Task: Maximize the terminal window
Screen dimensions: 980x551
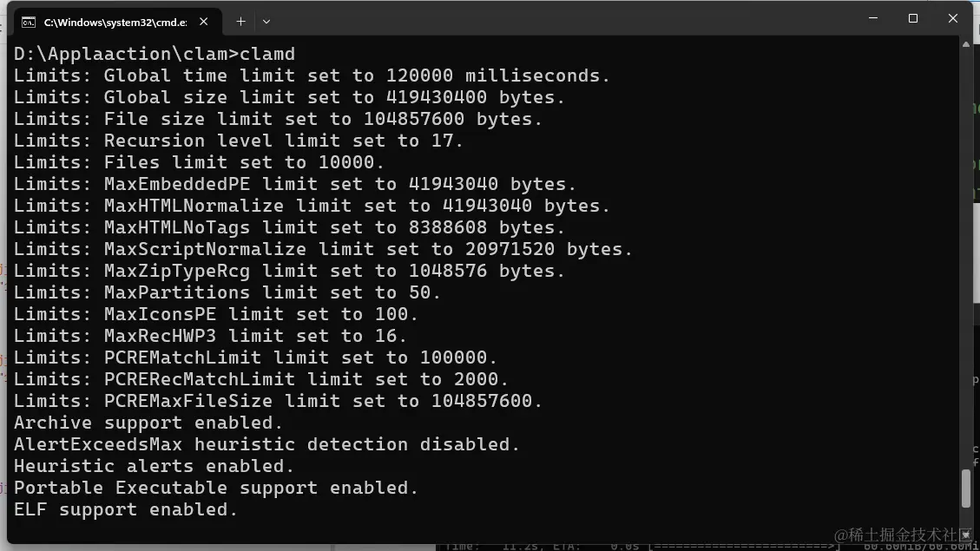Action: (x=913, y=19)
